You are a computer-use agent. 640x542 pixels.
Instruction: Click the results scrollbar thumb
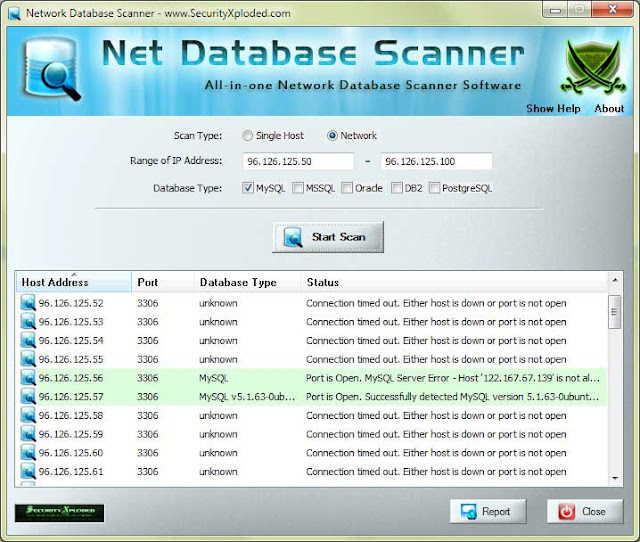614,312
